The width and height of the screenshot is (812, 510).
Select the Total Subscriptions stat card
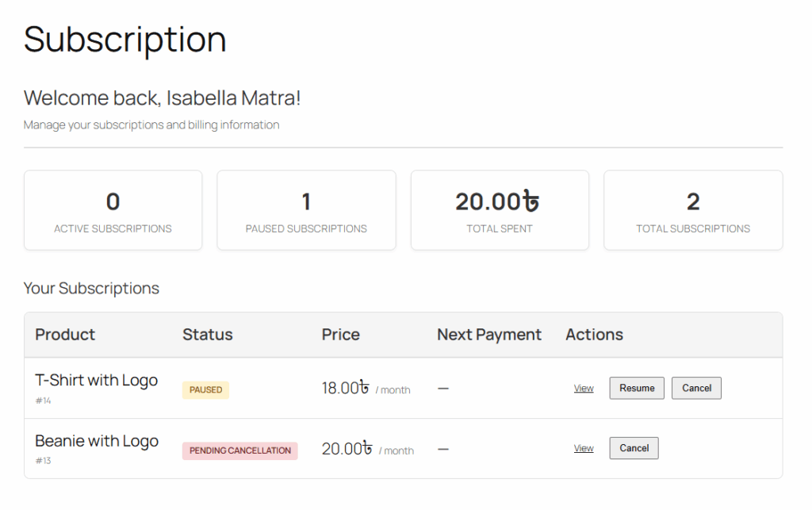693,210
